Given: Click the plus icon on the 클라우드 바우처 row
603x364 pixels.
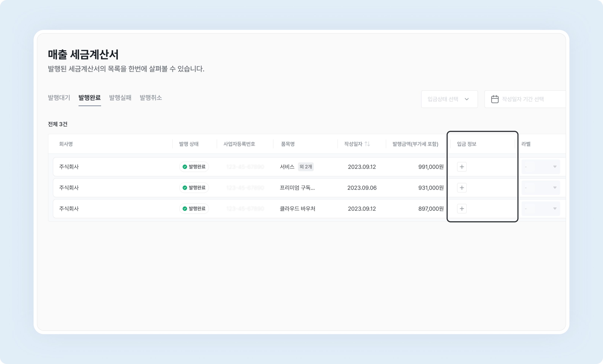Looking at the screenshot, I should pyautogui.click(x=462, y=209).
